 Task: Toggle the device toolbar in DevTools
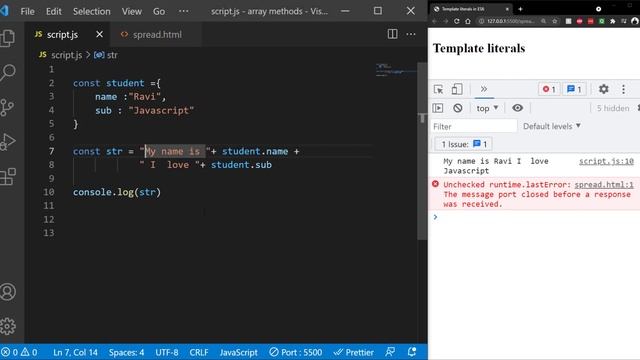tap(457, 89)
